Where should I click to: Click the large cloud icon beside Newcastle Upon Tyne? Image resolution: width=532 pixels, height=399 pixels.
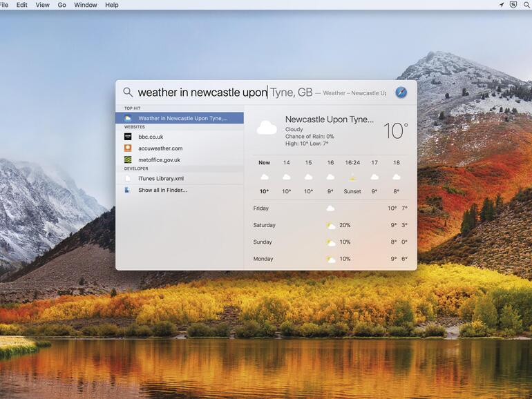[267, 128]
